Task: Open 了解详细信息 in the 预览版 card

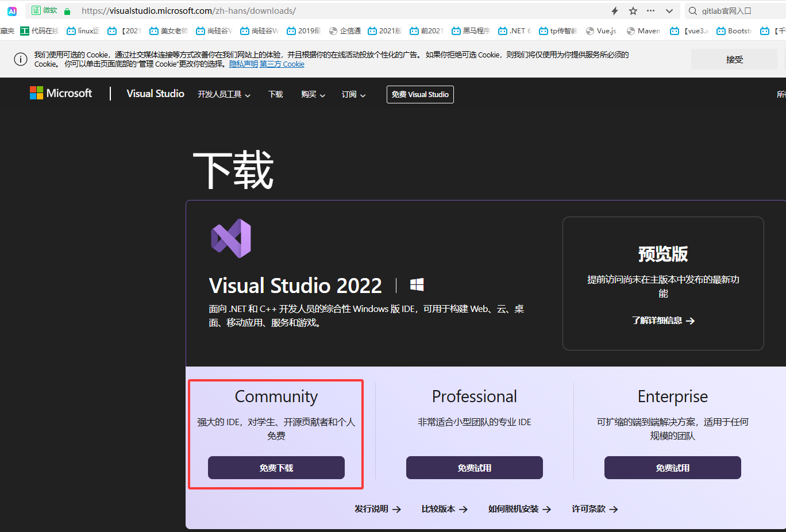Action: coord(663,321)
